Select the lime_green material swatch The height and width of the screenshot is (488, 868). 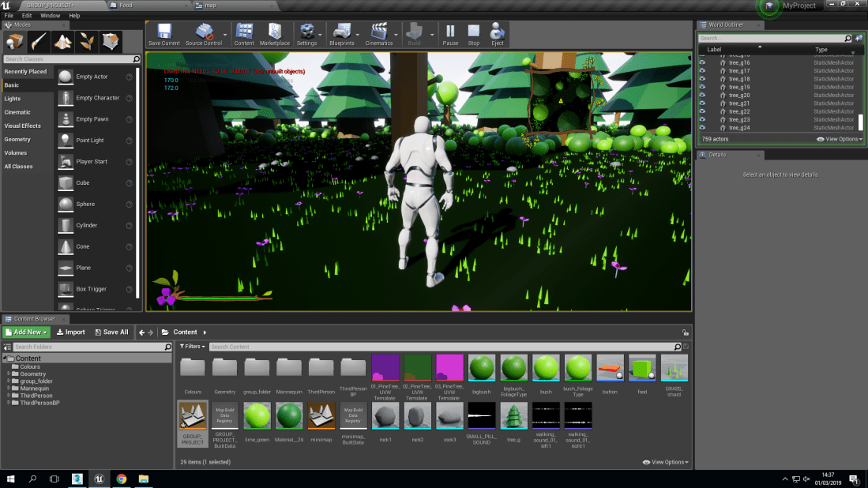[257, 415]
